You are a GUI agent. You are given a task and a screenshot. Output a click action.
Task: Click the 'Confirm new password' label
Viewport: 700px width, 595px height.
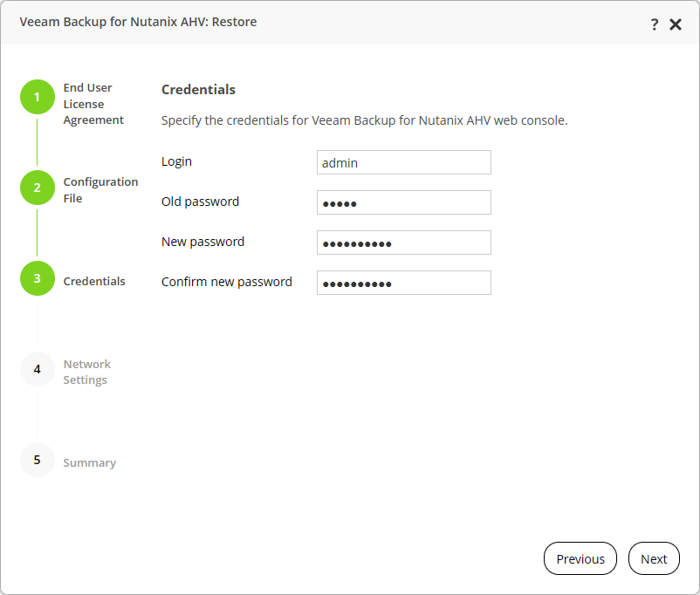[x=227, y=282]
